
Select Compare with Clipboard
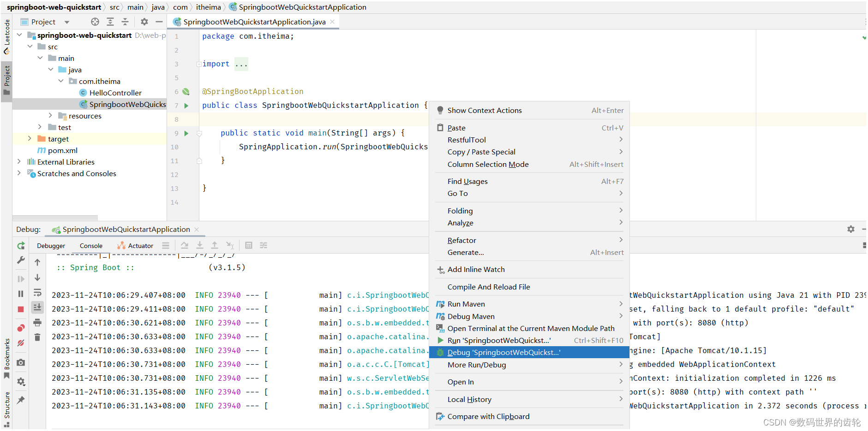click(529, 417)
